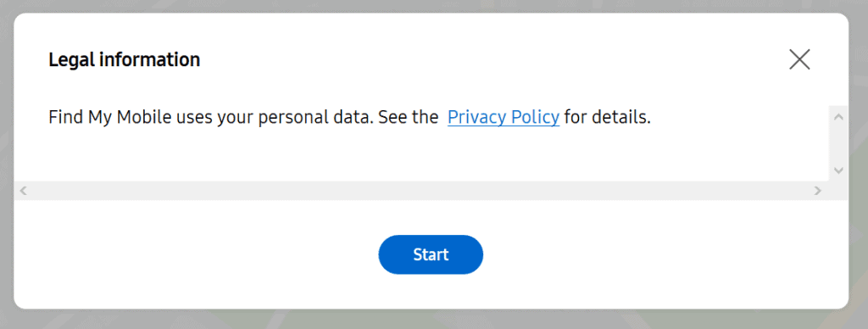
Task: Click the "Start" label inside the blue button
Action: 431,254
